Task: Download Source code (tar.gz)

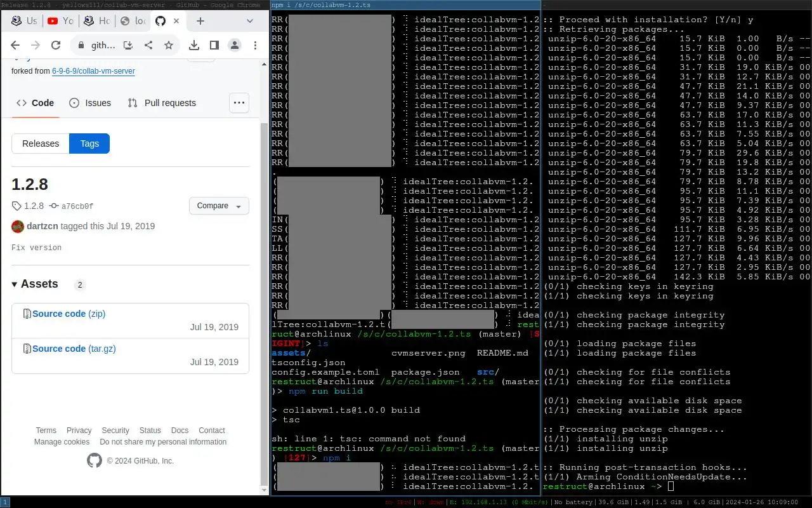Action: pos(74,349)
